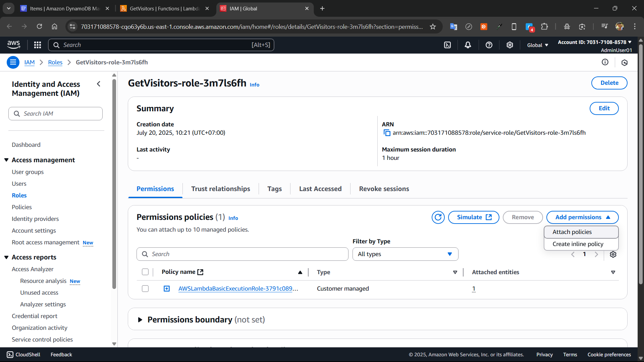The height and width of the screenshot is (362, 644).
Task: Open table preferences gear in policies table
Action: 613,254
